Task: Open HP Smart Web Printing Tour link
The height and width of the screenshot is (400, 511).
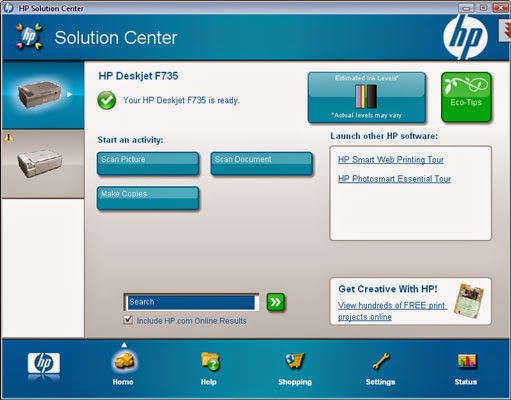Action: 391,160
